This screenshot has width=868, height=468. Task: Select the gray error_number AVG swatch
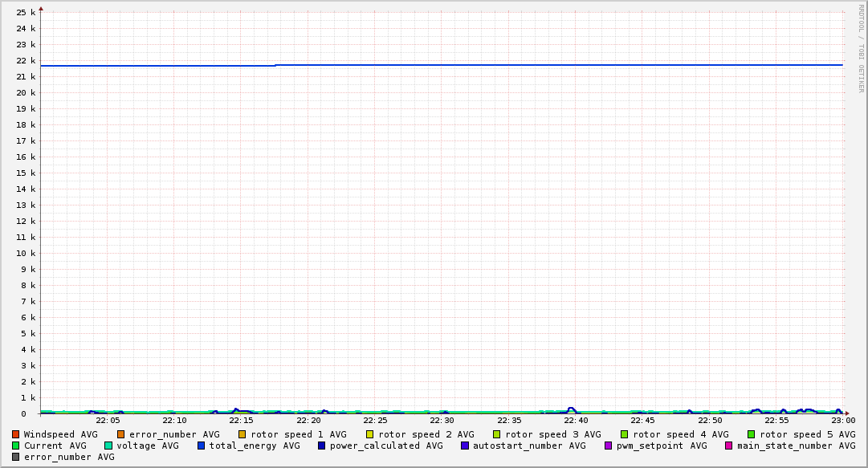[16, 457]
